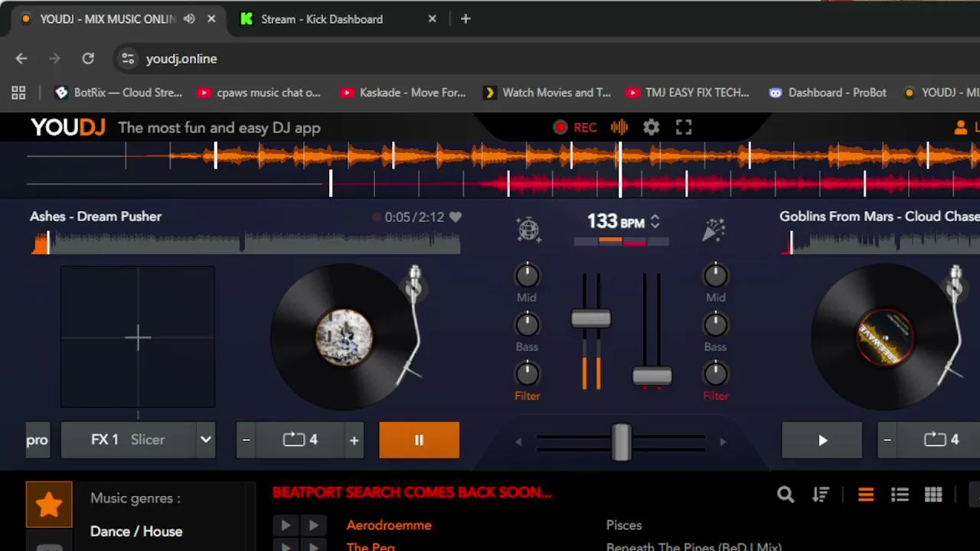980x551 pixels.
Task: Snap the crossfader right with the right arrow
Action: (x=722, y=442)
